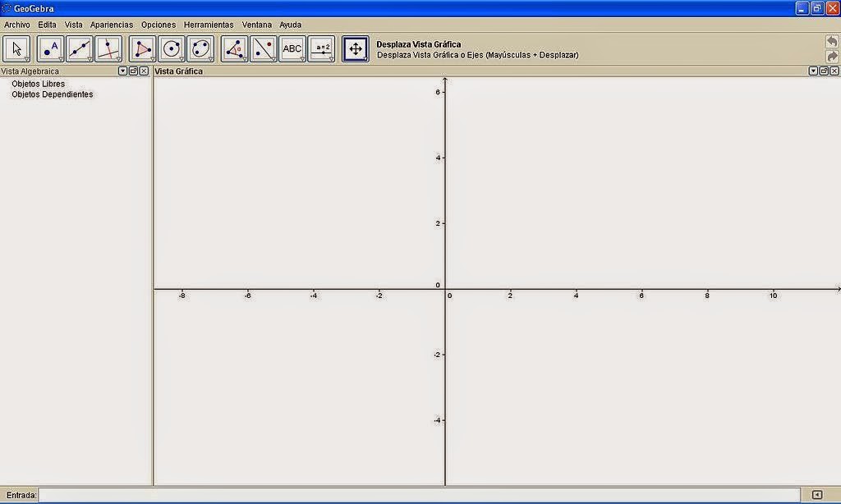This screenshot has width=841, height=504.
Task: Open the Ventana menu
Action: [257, 25]
